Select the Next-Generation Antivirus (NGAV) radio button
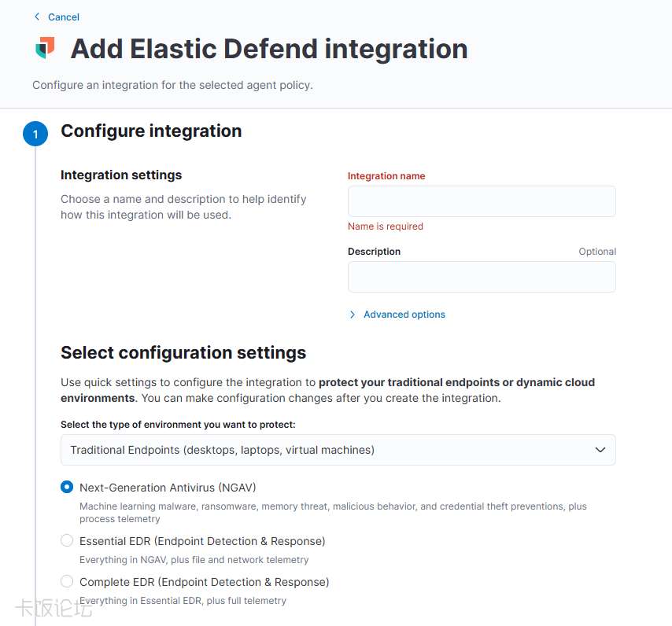This screenshot has height=626, width=672. (67, 488)
